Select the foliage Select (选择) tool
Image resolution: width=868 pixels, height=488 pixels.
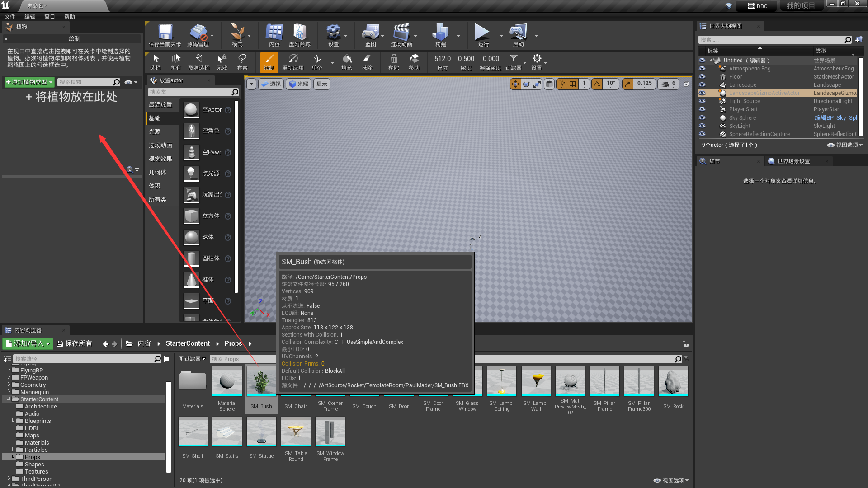[156, 62]
